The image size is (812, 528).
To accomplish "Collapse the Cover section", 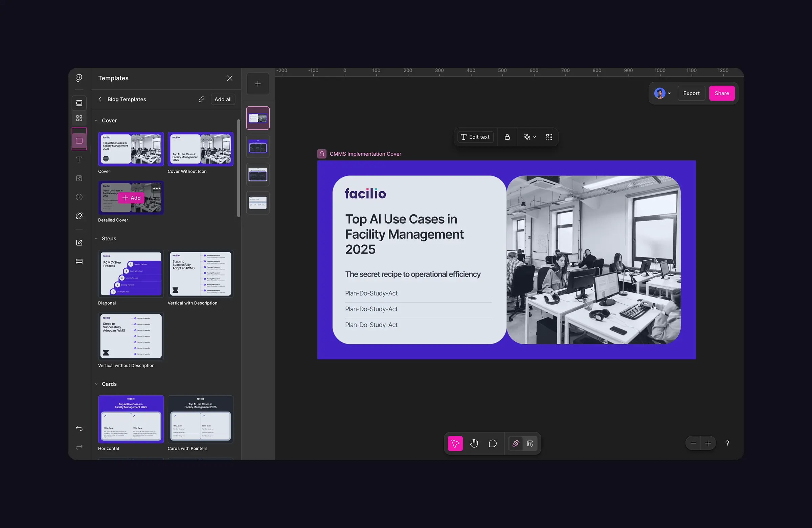I will click(96, 120).
